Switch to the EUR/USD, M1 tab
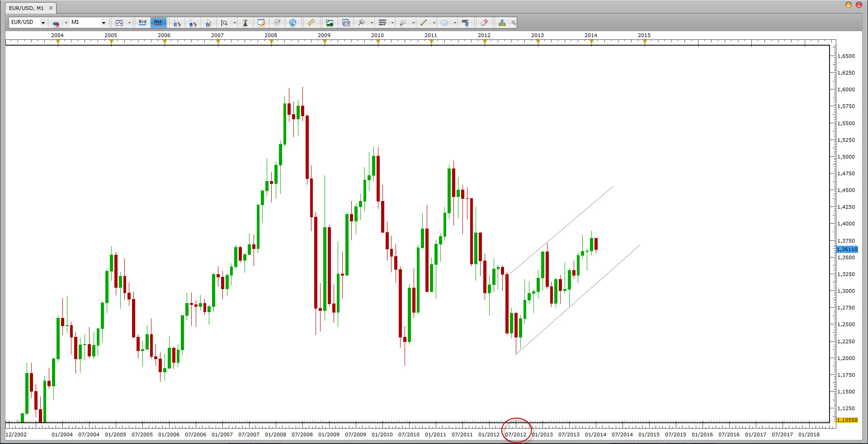Screen dimensions: 868x444 tap(27, 8)
